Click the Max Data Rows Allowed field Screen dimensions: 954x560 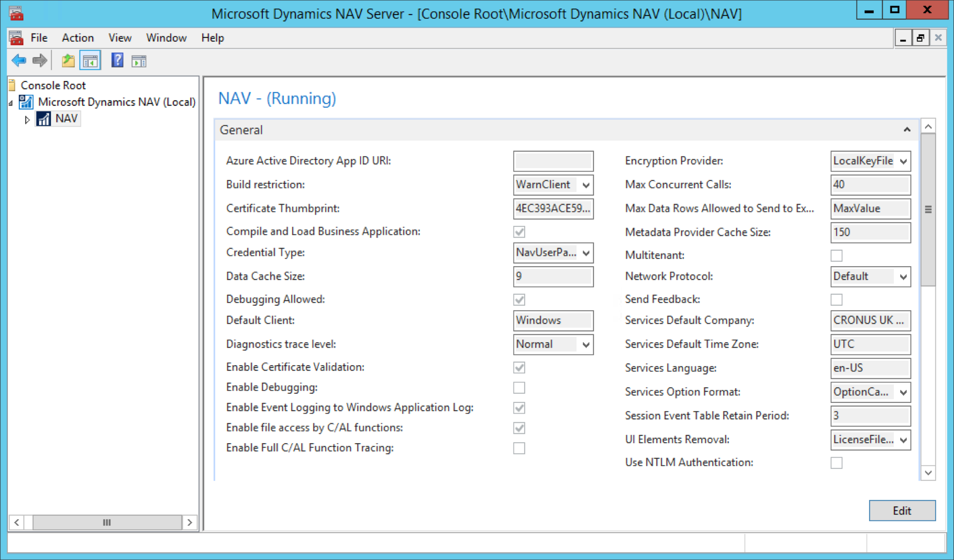tap(871, 208)
